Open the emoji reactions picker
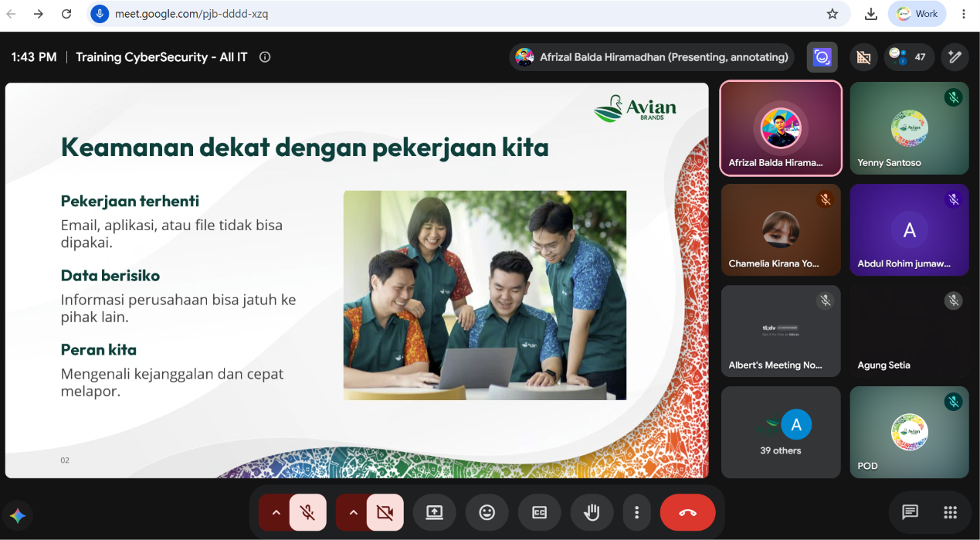 [487, 512]
